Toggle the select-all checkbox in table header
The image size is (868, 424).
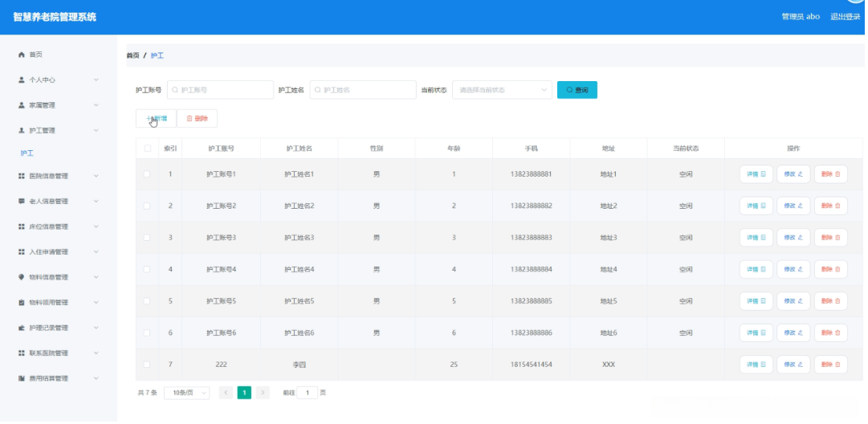147,149
